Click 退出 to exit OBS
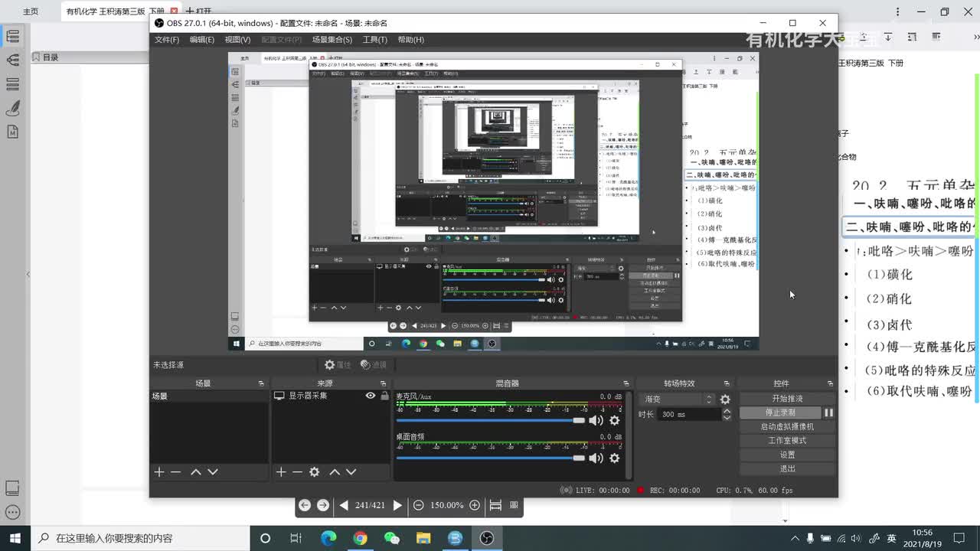The height and width of the screenshot is (551, 980). (x=787, y=468)
